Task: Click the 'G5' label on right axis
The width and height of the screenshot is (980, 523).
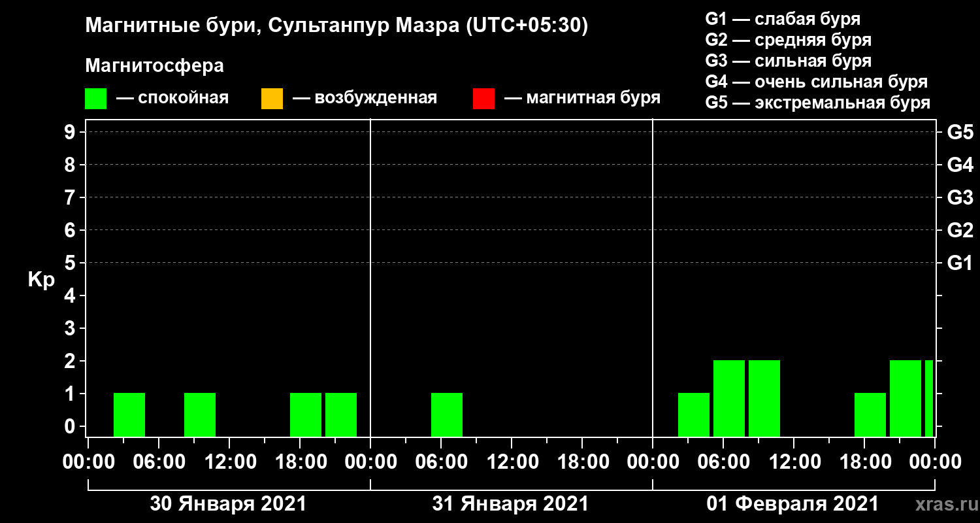Action: coord(960,132)
